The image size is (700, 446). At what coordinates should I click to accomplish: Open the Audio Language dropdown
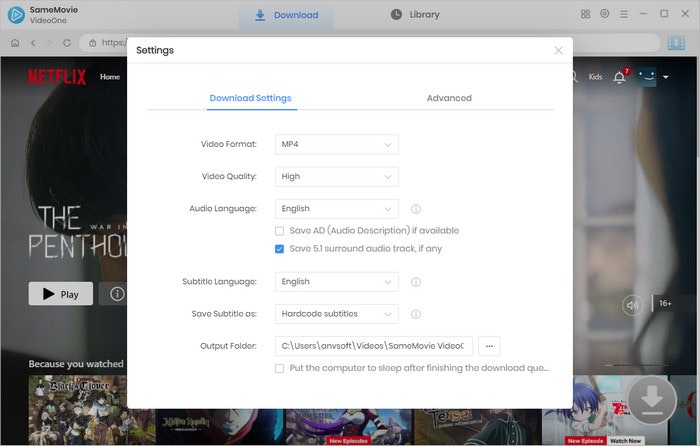click(337, 208)
